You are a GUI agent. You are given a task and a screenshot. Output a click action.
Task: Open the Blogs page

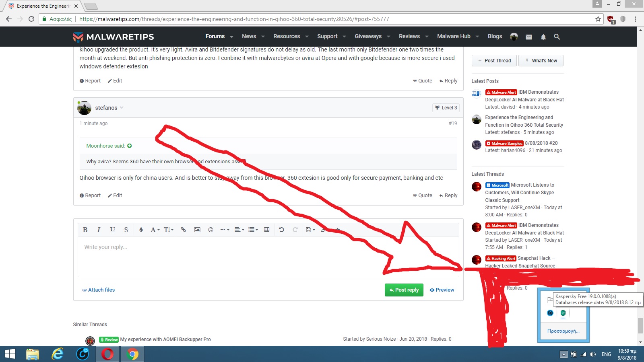[x=495, y=36]
